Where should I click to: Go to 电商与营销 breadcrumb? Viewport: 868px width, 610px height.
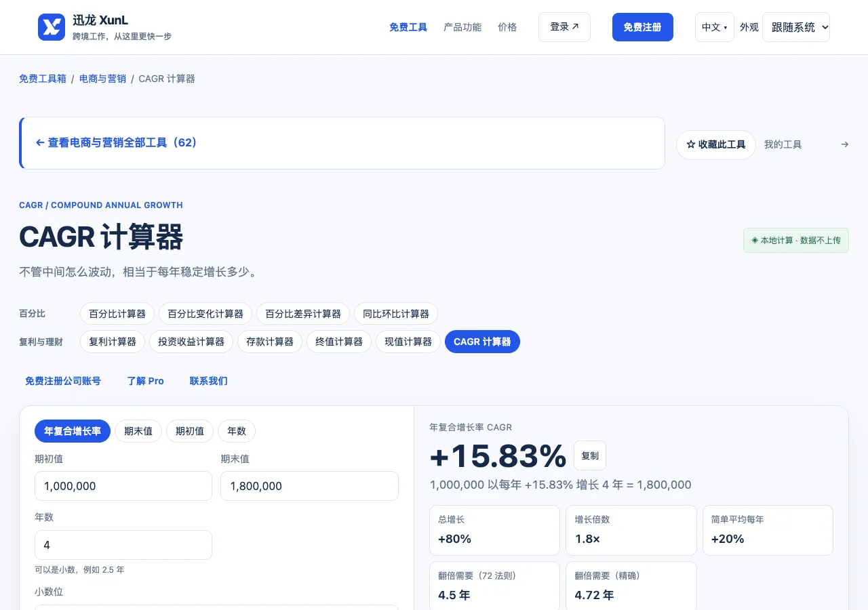coord(102,79)
